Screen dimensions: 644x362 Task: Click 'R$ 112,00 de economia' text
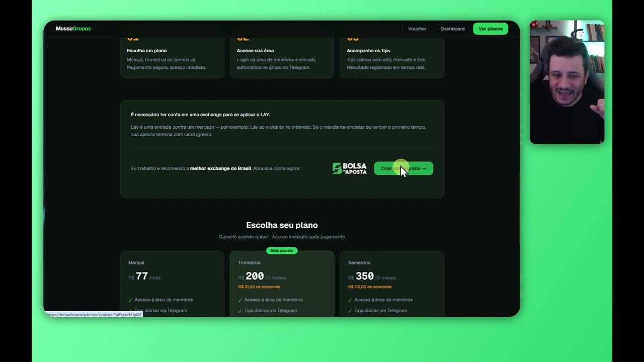coord(370,287)
